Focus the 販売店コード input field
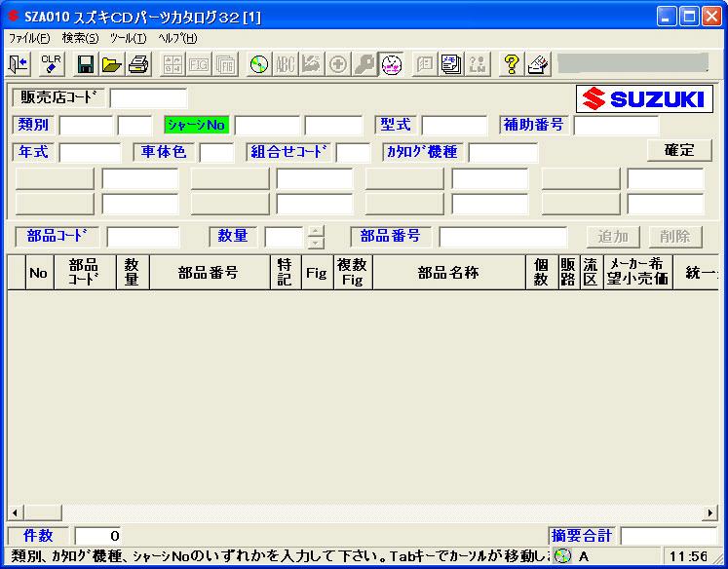 148,98
